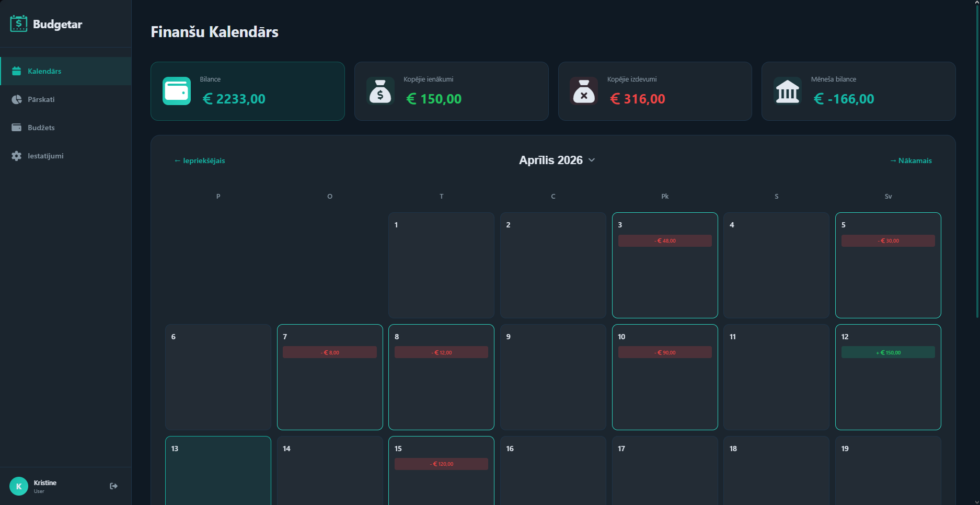Click the logout icon next to Kristīne
Viewport: 980px width, 505px height.
click(x=113, y=486)
